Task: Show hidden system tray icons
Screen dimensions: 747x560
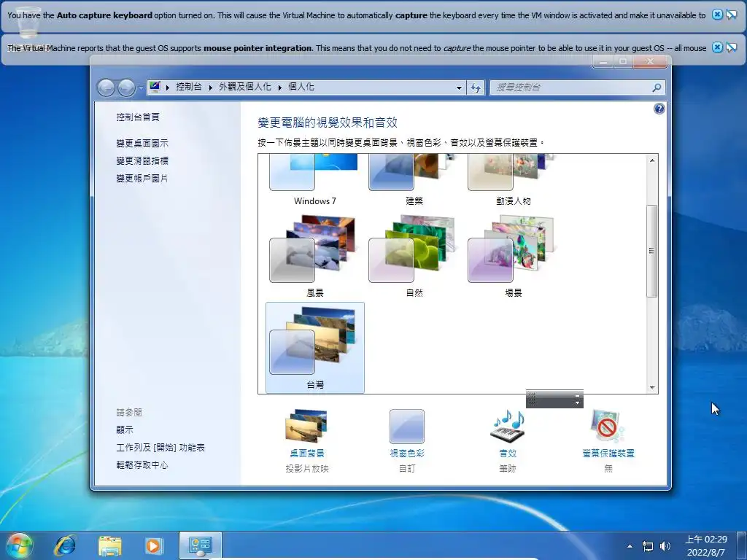Action: pos(630,546)
